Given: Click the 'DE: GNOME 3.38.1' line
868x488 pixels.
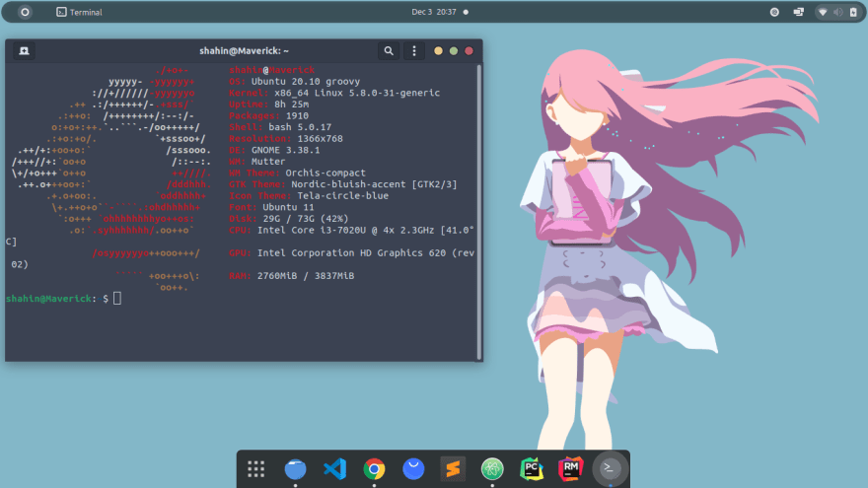Looking at the screenshot, I should pos(274,151).
